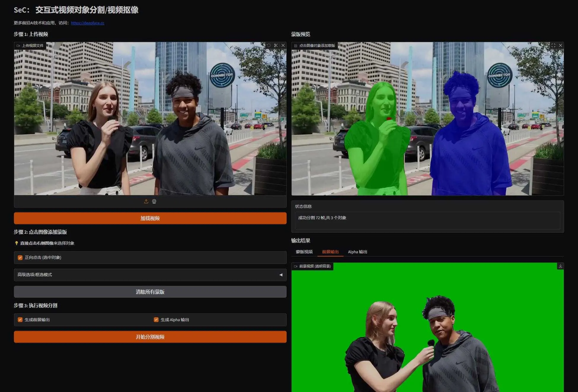Clear the mask preview image with X
The image size is (578, 392).
560,45
